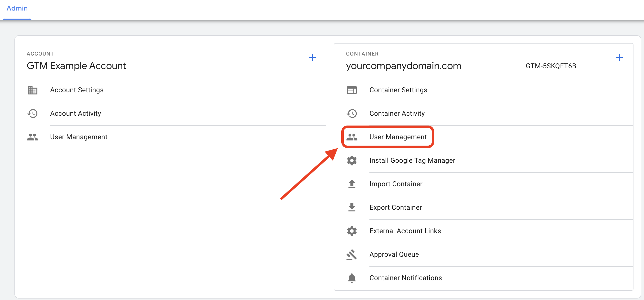The width and height of the screenshot is (644, 300).
Task: View Account Activity
Action: point(76,114)
